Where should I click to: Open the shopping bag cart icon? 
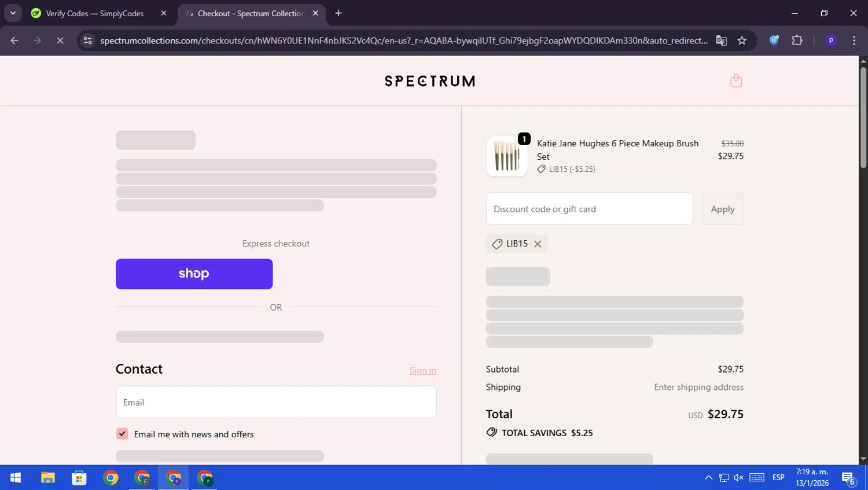point(736,81)
